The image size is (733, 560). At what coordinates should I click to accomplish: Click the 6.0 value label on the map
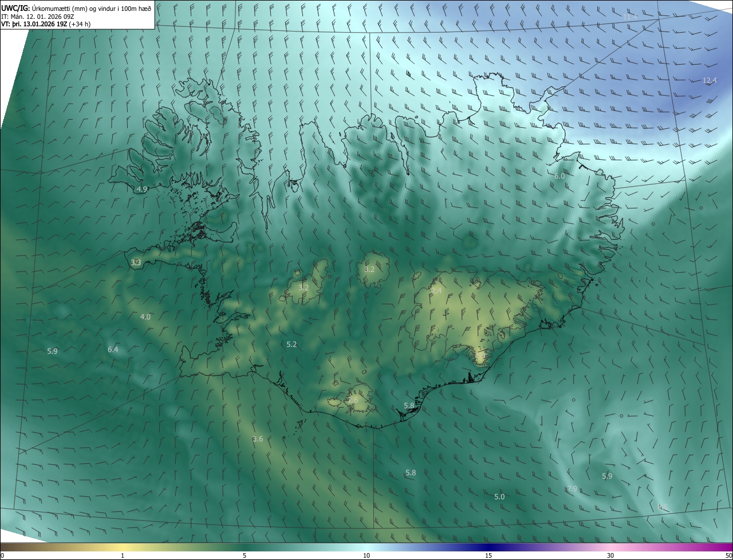(559, 176)
